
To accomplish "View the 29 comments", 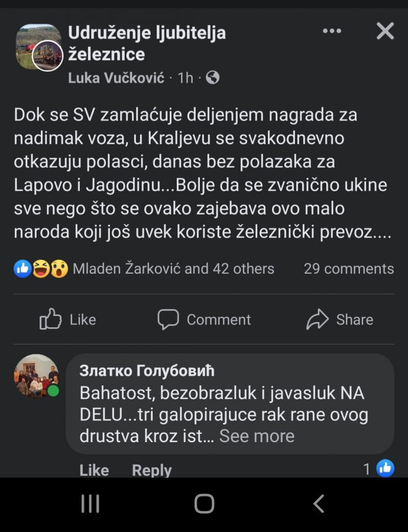I will click(348, 269).
